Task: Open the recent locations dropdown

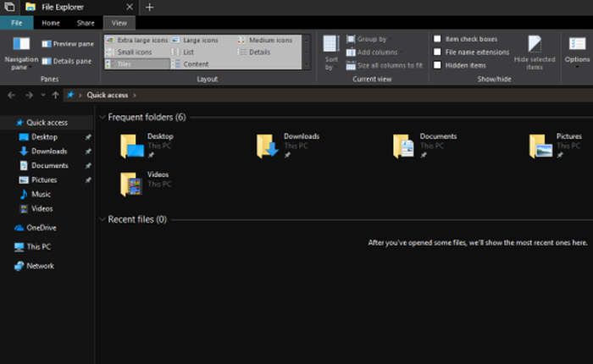Action: (x=43, y=96)
